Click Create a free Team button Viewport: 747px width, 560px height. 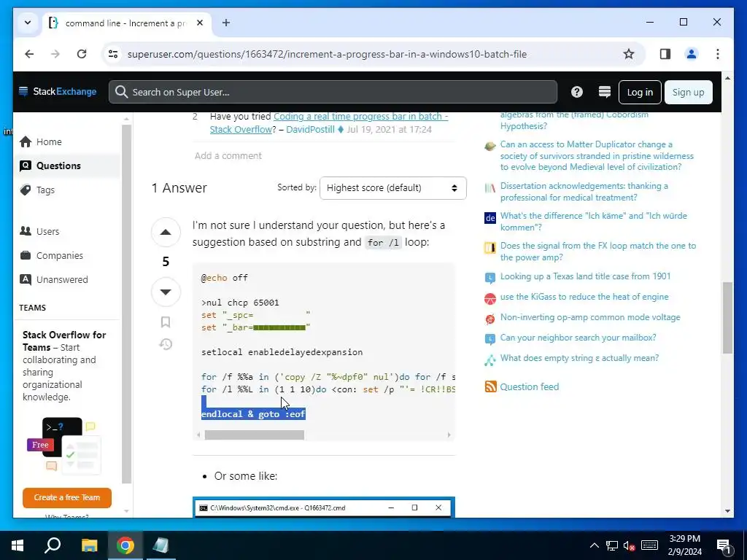tap(66, 497)
